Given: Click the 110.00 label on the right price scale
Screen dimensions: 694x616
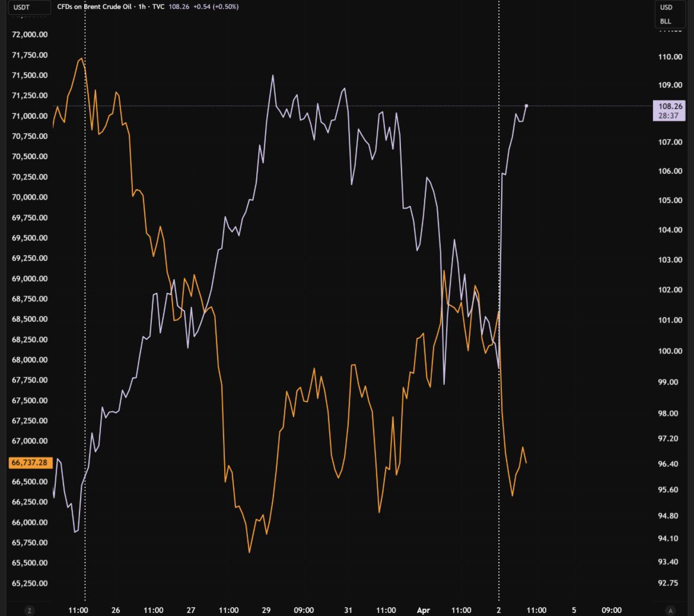Looking at the screenshot, I should [670, 57].
